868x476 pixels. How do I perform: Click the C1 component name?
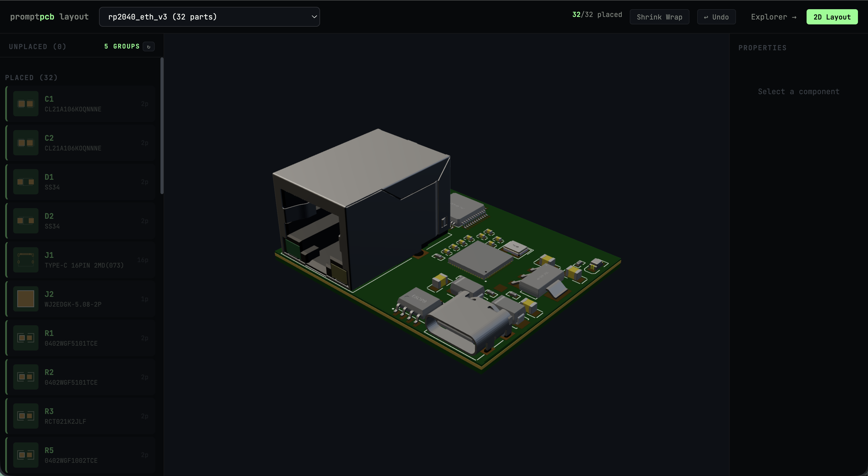click(49, 99)
